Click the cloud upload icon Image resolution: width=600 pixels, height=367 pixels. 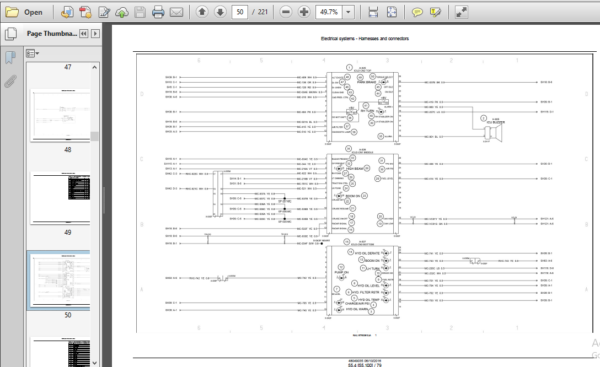[x=122, y=12]
